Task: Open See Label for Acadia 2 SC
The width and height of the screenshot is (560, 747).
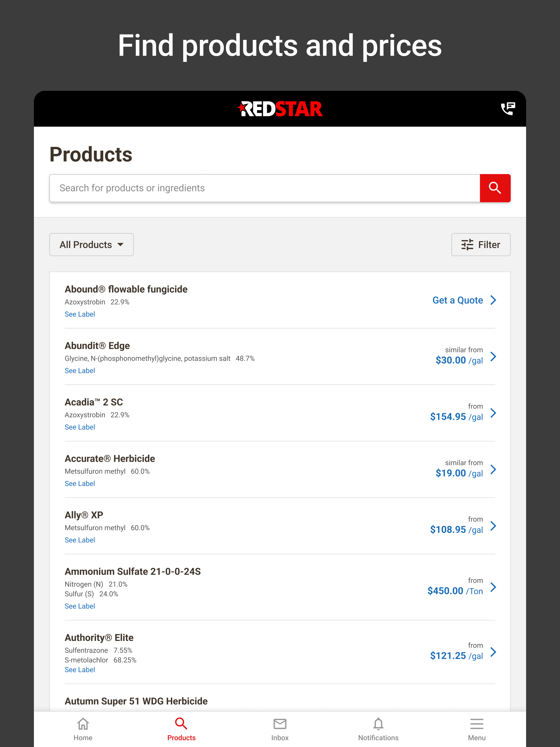Action: click(80, 427)
